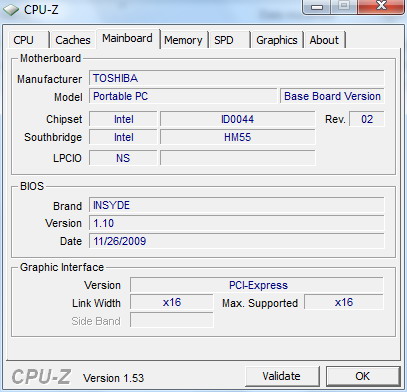
Task: Select the Mainboard tab
Action: point(127,38)
